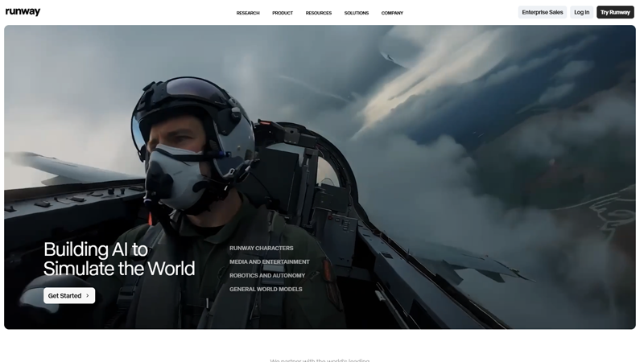
Task: Open the Runway Characters link
Action: point(262,249)
